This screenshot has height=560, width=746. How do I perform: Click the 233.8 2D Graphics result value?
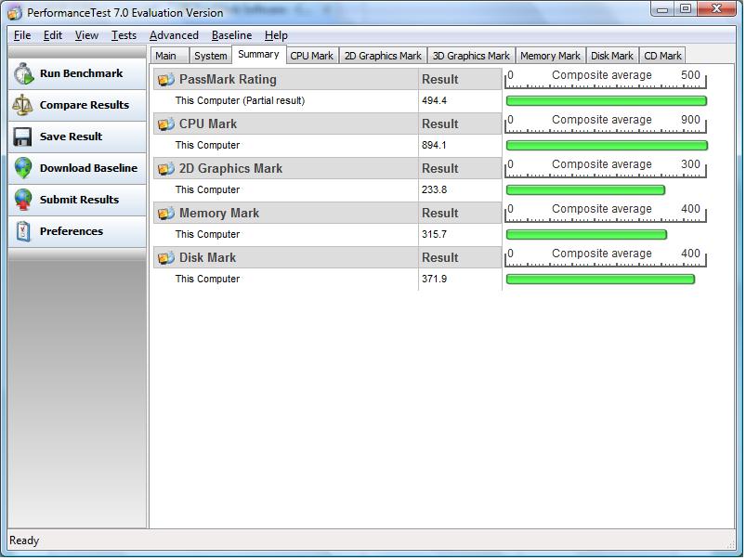435,189
